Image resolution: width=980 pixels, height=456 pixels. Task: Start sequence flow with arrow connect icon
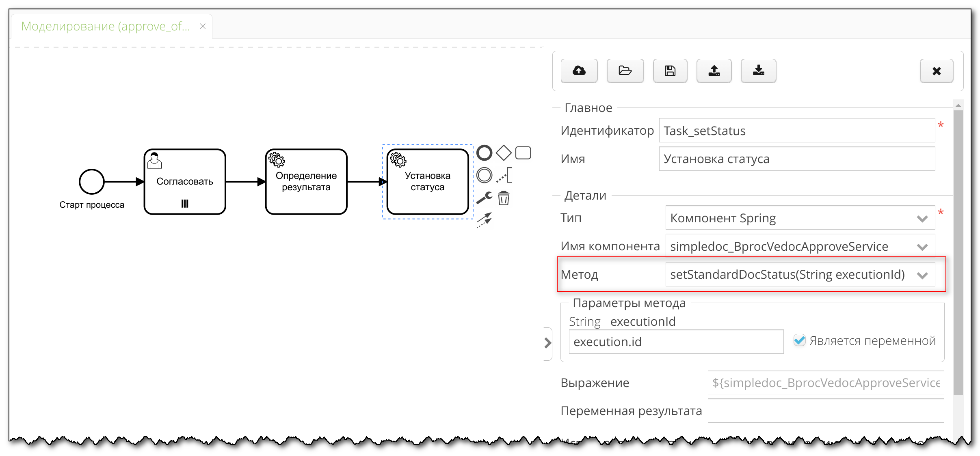(x=485, y=220)
